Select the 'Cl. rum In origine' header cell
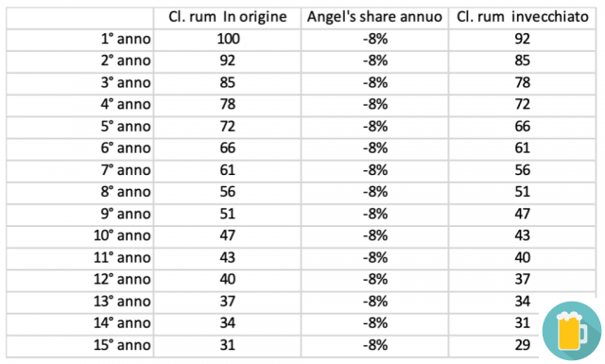 point(227,17)
